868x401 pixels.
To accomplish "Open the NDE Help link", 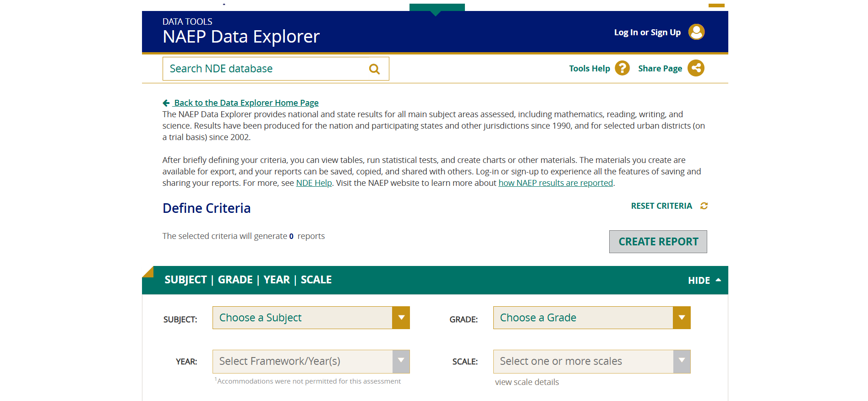I will [314, 183].
